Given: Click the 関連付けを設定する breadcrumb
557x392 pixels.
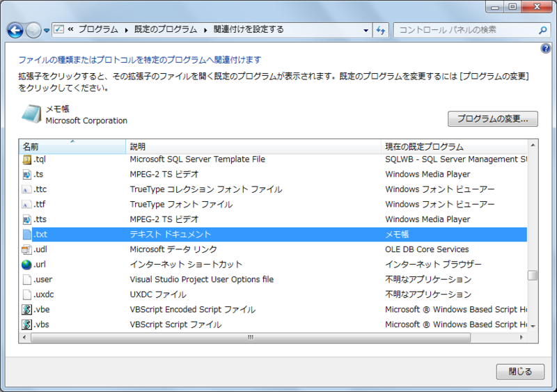Looking at the screenshot, I should point(249,29).
